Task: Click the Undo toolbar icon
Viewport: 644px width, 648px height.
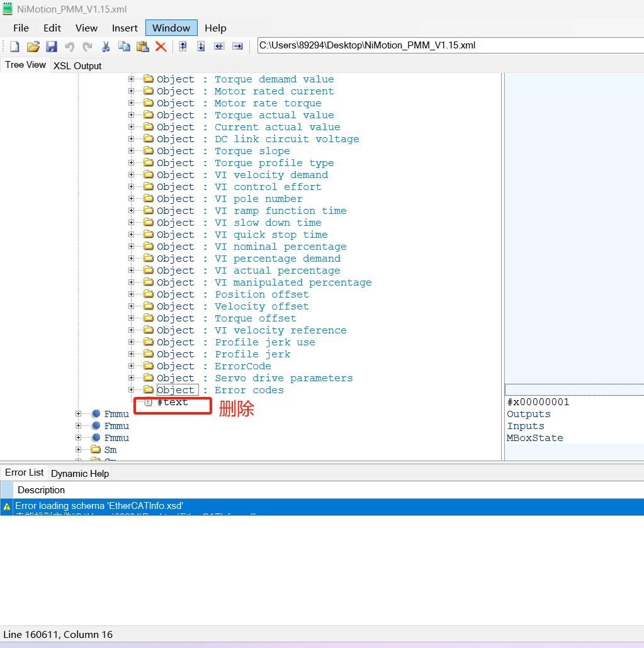Action: [69, 47]
